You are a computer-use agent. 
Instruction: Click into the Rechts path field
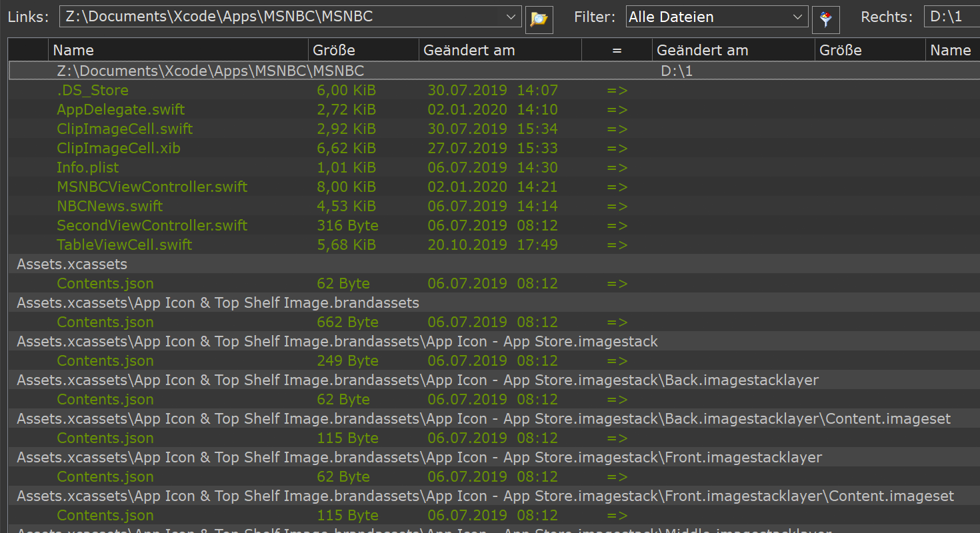coord(952,17)
